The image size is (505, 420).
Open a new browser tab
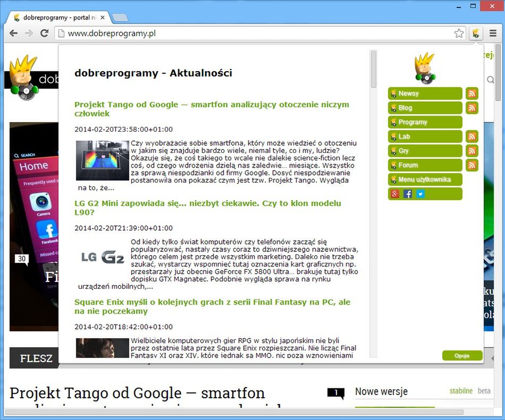click(x=120, y=18)
